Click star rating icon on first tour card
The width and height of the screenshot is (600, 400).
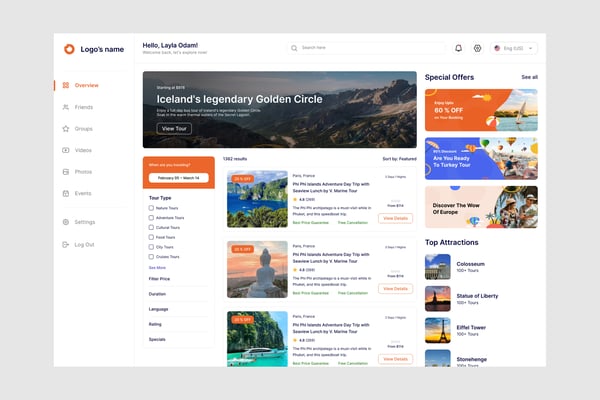pos(295,199)
